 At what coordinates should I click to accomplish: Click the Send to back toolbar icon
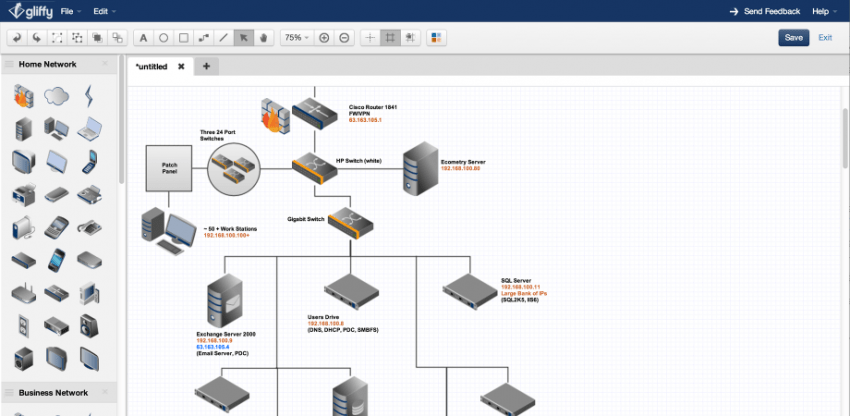[x=117, y=38]
